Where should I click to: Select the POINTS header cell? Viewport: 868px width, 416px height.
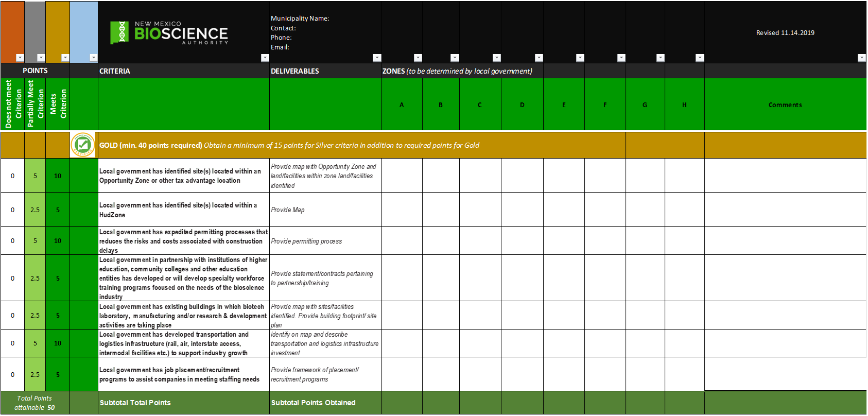(x=35, y=71)
